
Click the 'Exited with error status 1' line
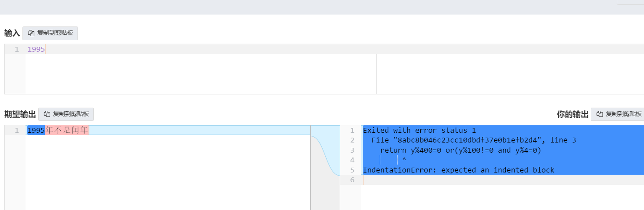tap(419, 130)
